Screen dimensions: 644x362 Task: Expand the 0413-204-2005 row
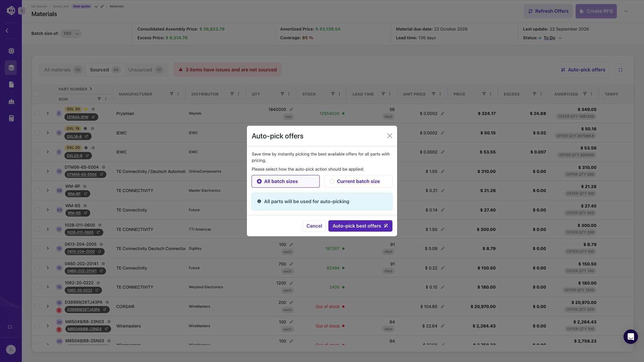pos(48,248)
